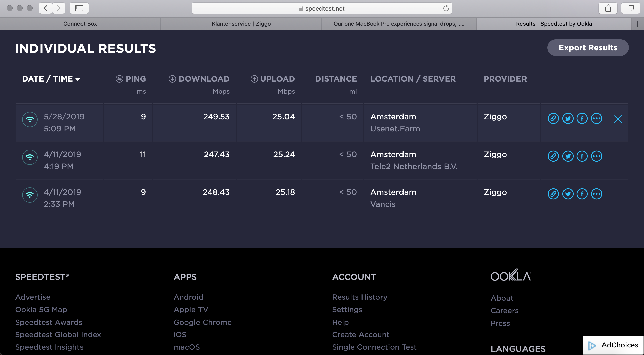Click the AdChoices icon
This screenshot has width=644, height=355.
(592, 345)
